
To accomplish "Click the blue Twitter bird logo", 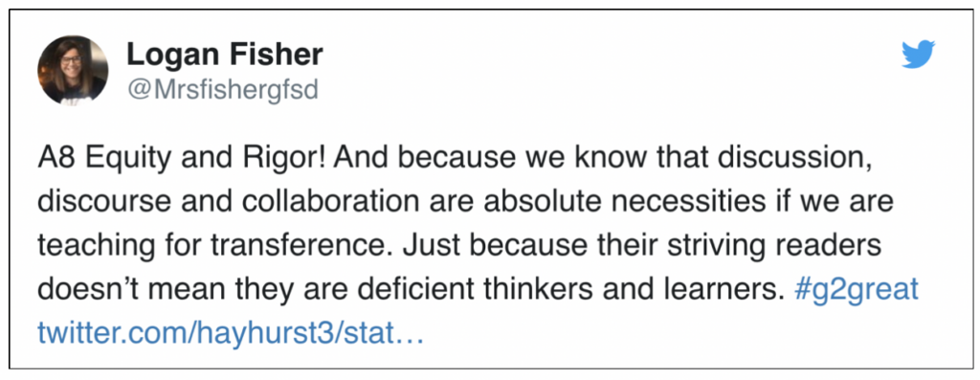I will click(x=918, y=54).
